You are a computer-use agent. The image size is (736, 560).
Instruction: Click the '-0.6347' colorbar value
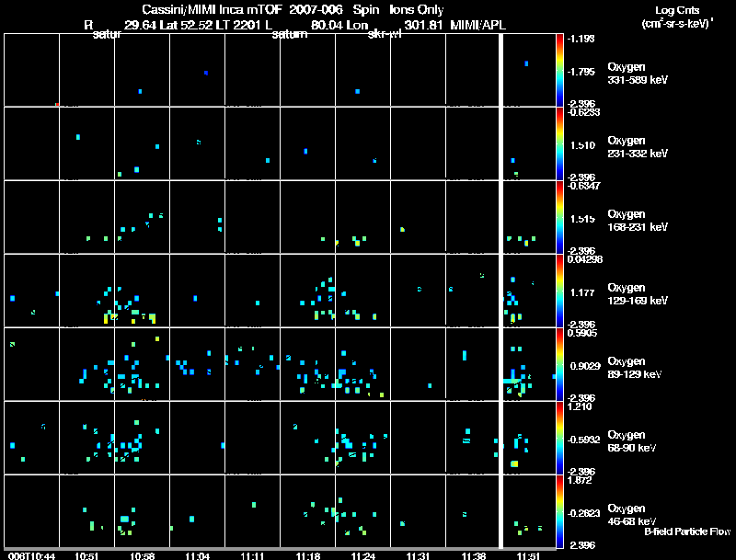tap(583, 185)
